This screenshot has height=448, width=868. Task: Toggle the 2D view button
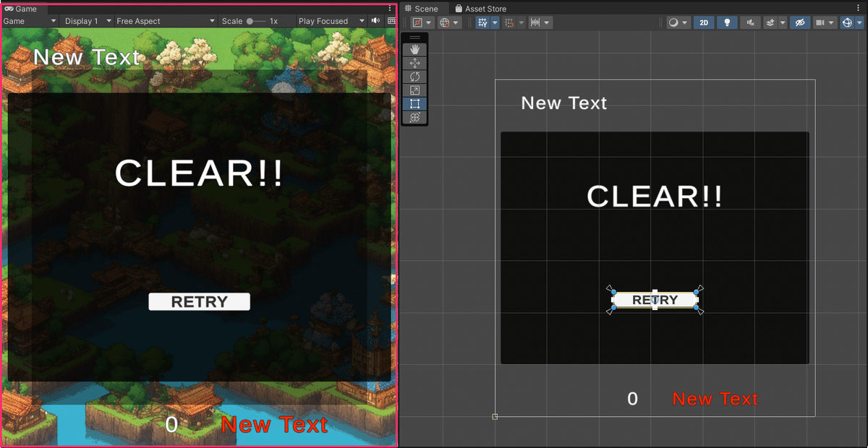pos(704,22)
